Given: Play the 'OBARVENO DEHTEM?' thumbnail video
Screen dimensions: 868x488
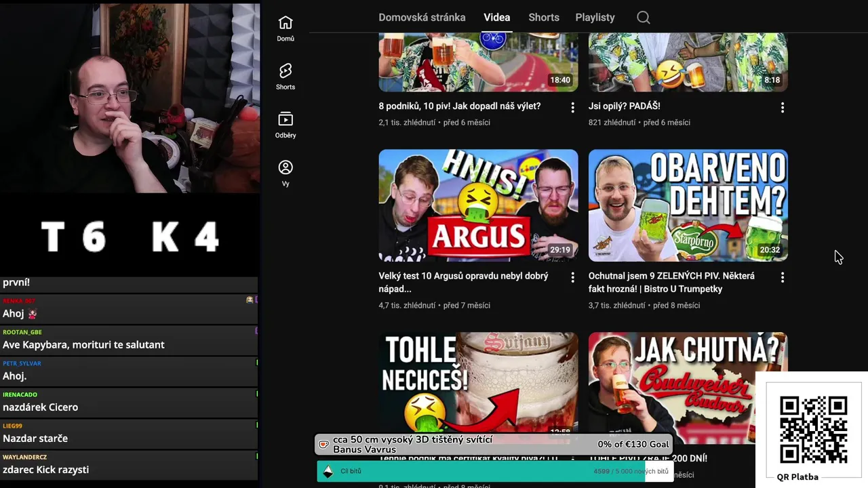Looking at the screenshot, I should (x=688, y=205).
